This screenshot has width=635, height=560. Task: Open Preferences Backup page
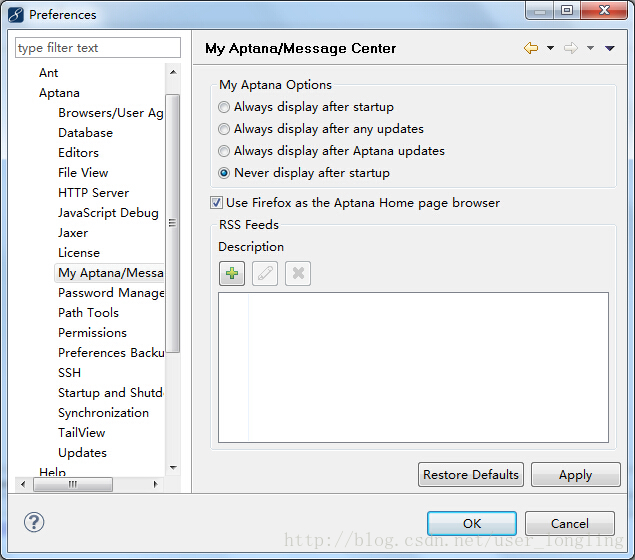tap(111, 353)
